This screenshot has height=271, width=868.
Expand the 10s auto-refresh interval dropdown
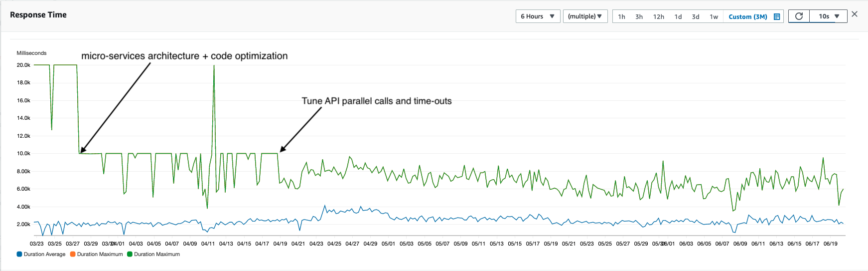[829, 16]
